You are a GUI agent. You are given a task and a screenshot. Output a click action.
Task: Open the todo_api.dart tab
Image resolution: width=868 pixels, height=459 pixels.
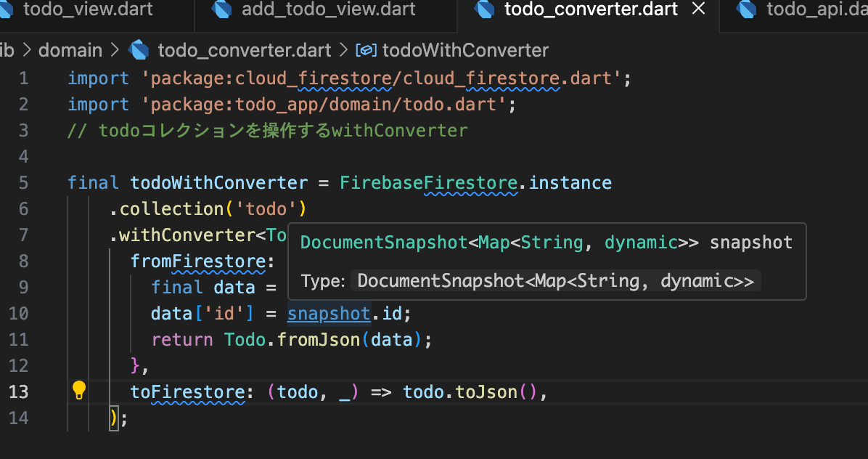pyautogui.click(x=816, y=9)
